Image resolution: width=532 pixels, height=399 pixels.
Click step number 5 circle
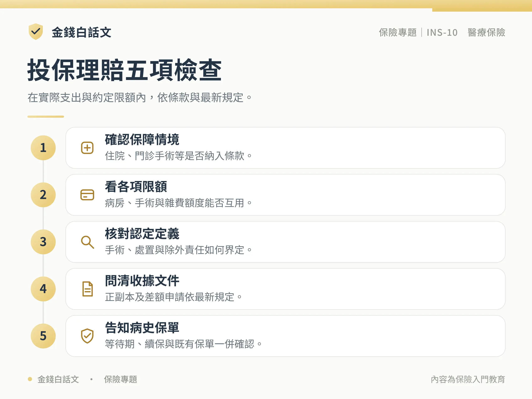click(43, 336)
